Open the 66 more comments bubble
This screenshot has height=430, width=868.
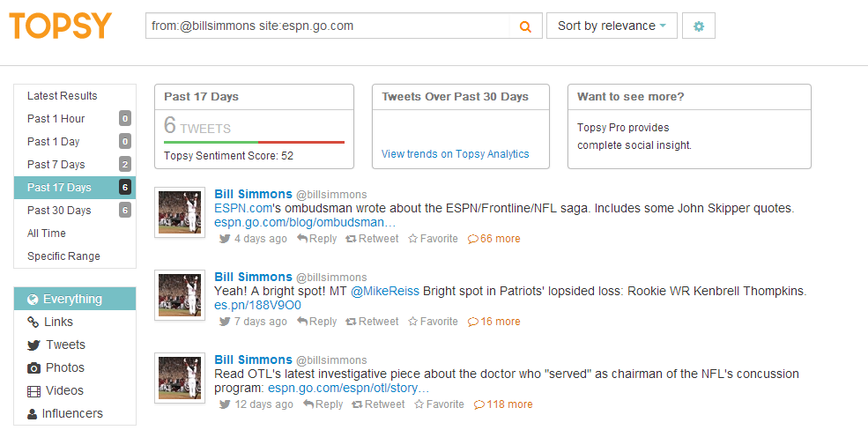point(493,239)
